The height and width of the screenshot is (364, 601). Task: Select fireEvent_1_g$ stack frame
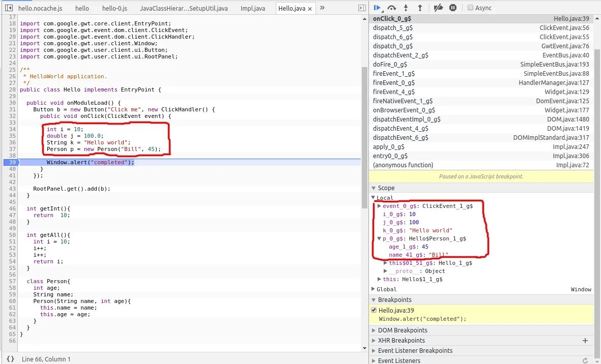click(x=482, y=74)
